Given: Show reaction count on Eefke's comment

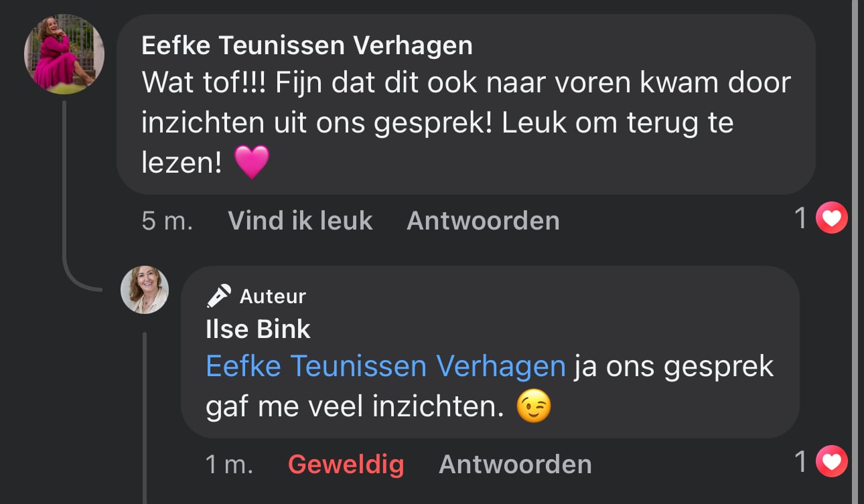Looking at the screenshot, I should [801, 218].
